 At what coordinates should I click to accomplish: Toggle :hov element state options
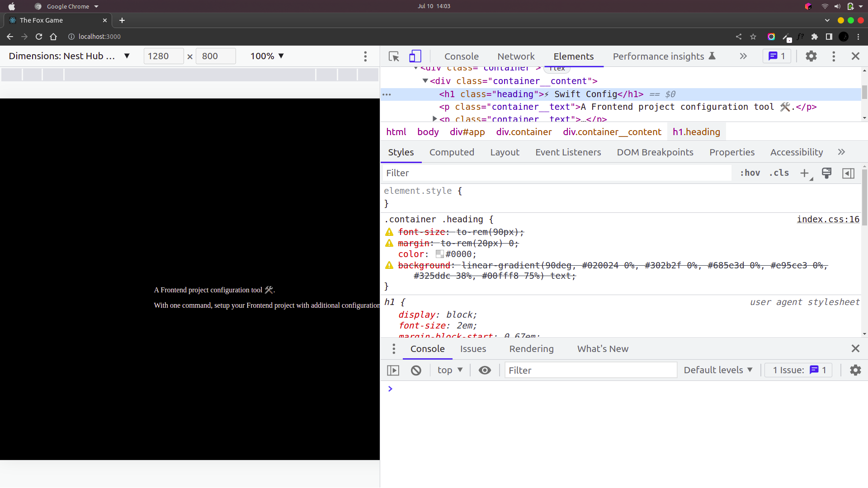click(750, 173)
